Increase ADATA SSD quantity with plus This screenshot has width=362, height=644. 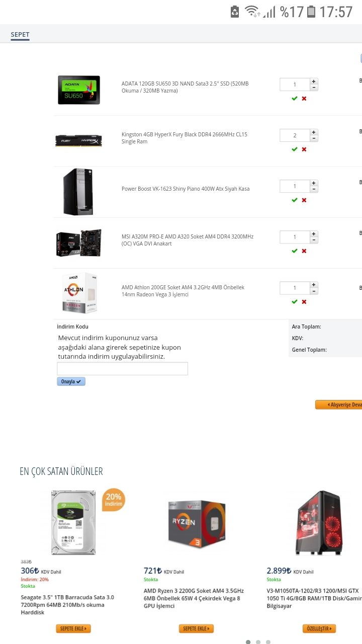tap(314, 81)
